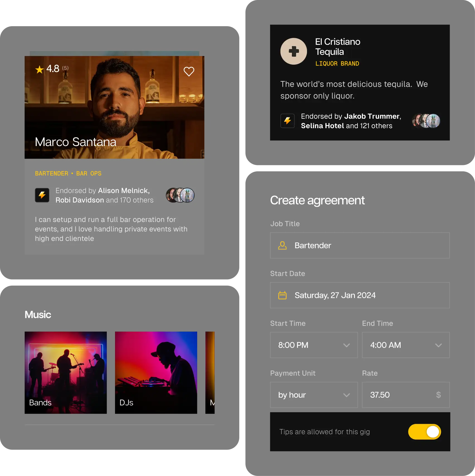Click the LIQUOR BRAND label

337,64
